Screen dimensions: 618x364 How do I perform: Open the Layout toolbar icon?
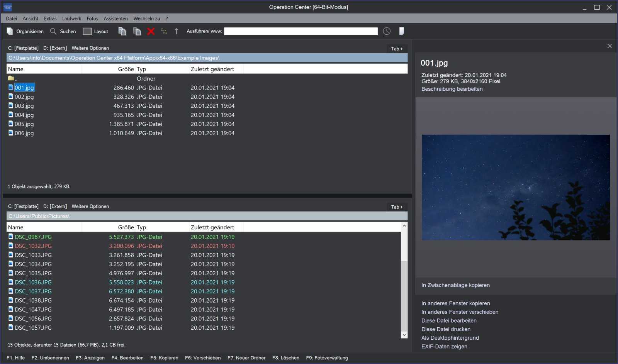click(87, 31)
